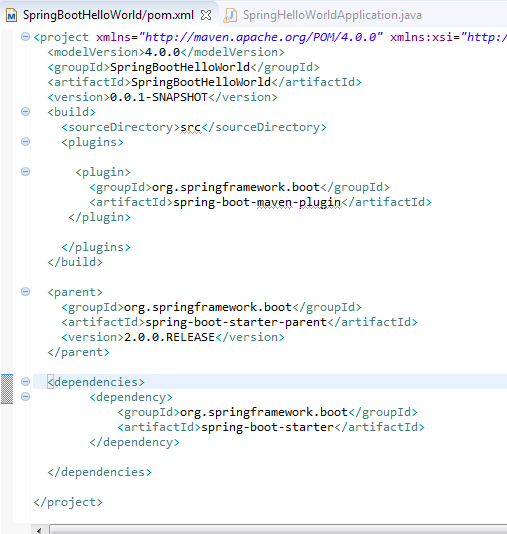Click the horizontal scrollbar track
This screenshot has width=507, height=534.
(x=278, y=530)
